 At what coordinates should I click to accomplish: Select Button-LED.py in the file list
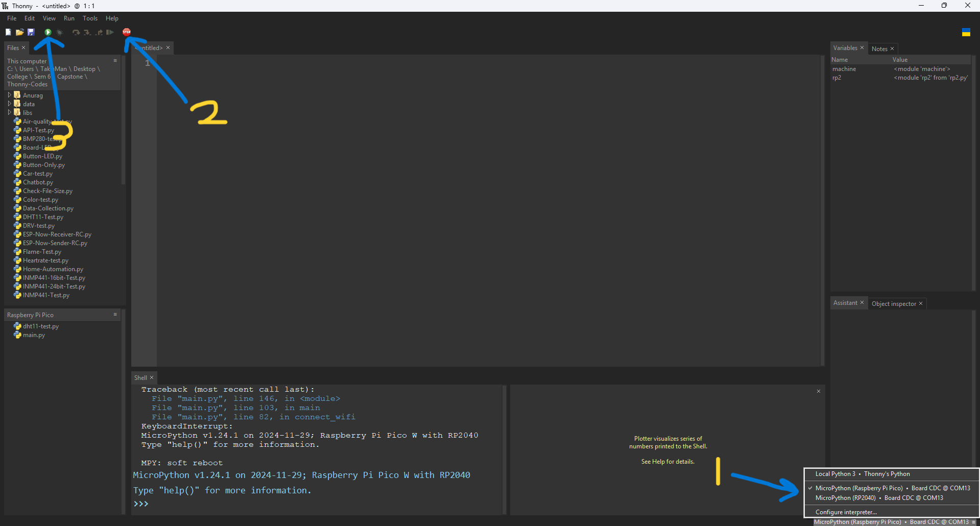(42, 156)
